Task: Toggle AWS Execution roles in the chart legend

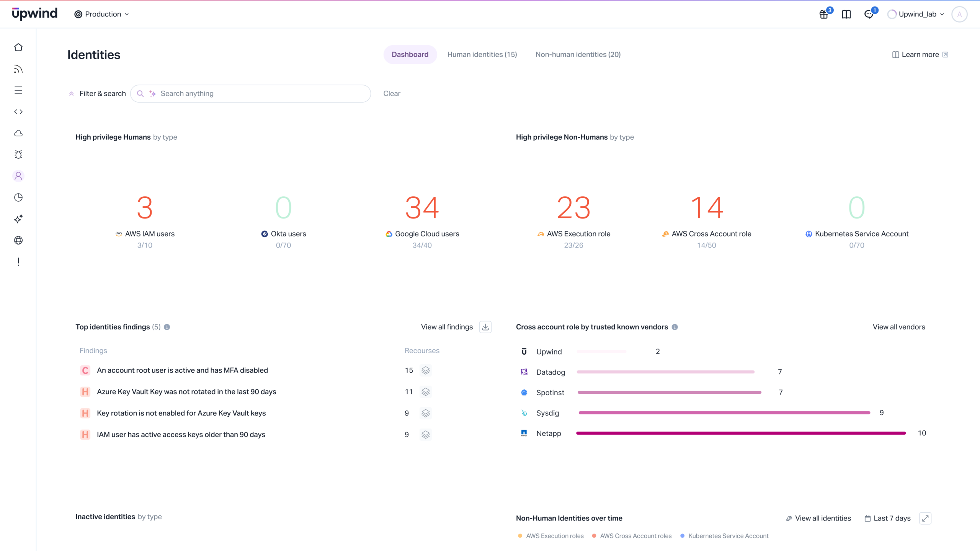Action: pos(554,536)
